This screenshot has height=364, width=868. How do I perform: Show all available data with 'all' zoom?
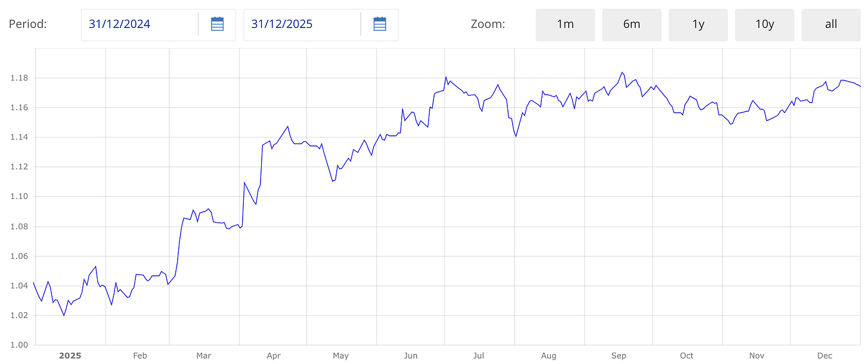[x=831, y=24]
